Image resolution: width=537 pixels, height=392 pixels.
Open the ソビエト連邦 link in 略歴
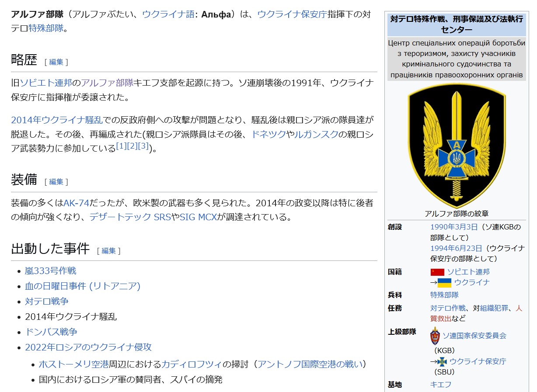tap(46, 83)
